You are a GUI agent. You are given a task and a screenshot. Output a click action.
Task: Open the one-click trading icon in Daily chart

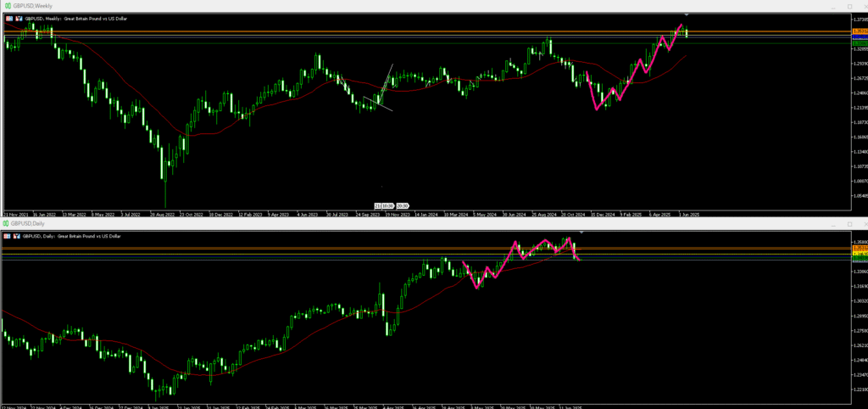click(7, 236)
